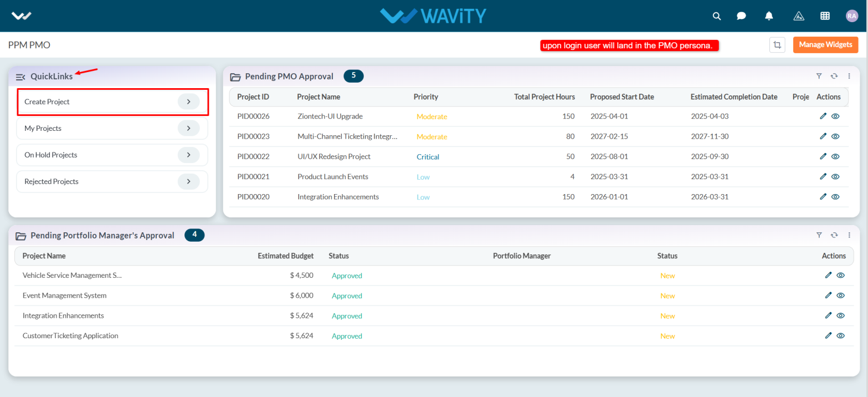
Task: View portfolio Integration Enhancements row eye icon
Action: 840,315
